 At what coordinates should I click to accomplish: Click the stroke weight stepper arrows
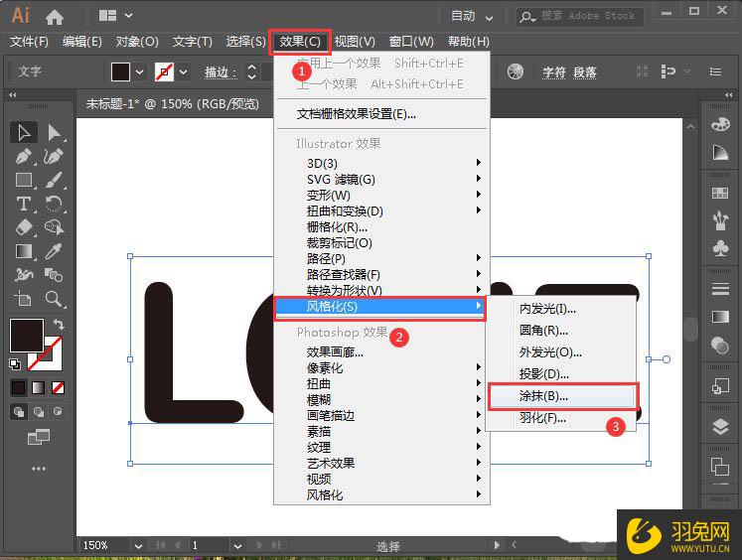coord(251,72)
